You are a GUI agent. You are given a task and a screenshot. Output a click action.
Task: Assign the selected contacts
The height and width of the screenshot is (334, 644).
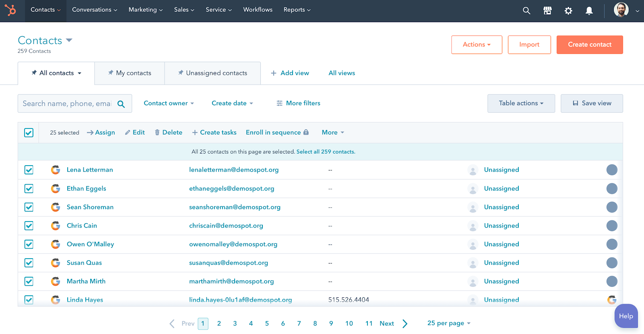pyautogui.click(x=101, y=133)
